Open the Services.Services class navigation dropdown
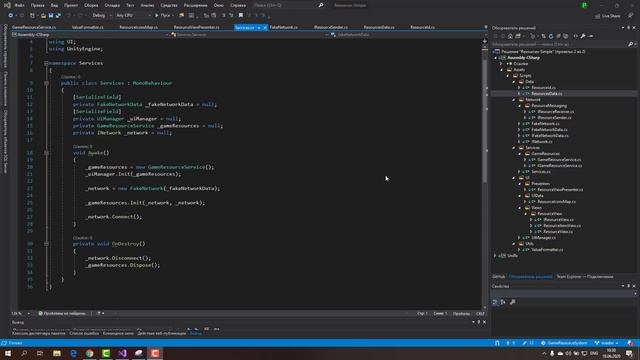Image resolution: width=640 pixels, height=360 pixels. click(x=249, y=35)
